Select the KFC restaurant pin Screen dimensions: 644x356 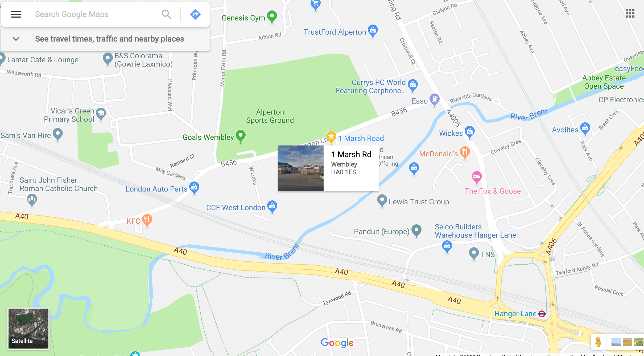[147, 220]
